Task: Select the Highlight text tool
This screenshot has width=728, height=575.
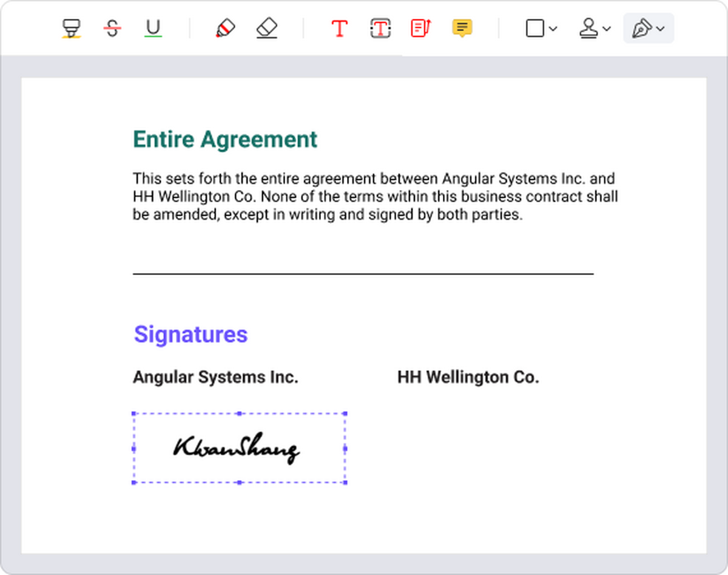Action: (x=72, y=29)
